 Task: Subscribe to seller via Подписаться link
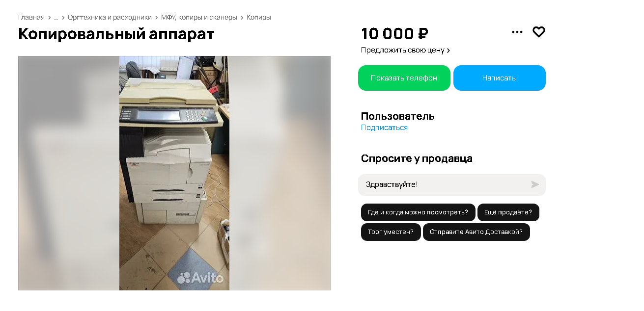(384, 128)
